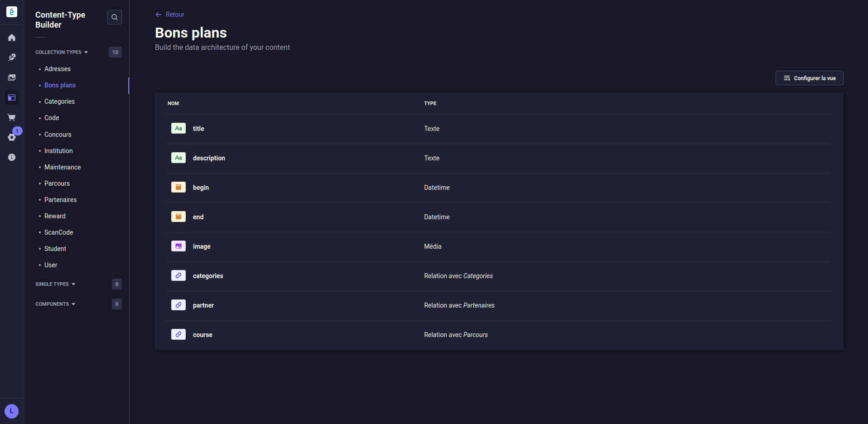Select the title field row
Image resolution: width=868 pixels, height=424 pixels.
coord(198,129)
